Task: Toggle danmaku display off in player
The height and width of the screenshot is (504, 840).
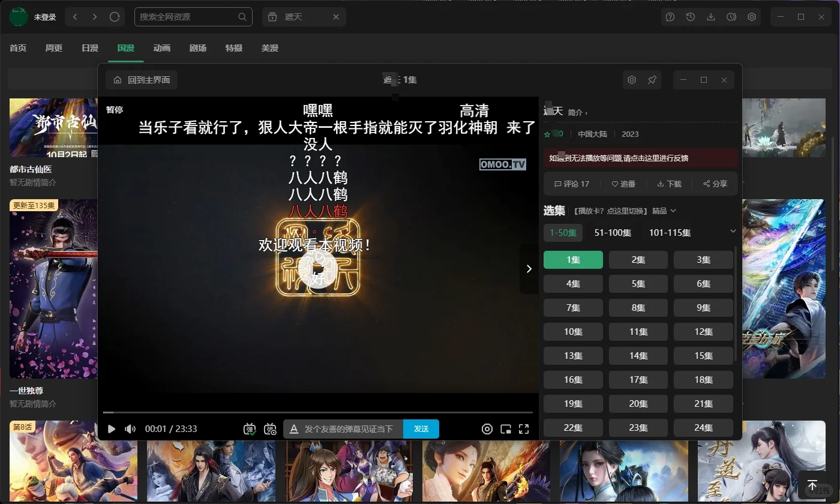Action: click(250, 428)
